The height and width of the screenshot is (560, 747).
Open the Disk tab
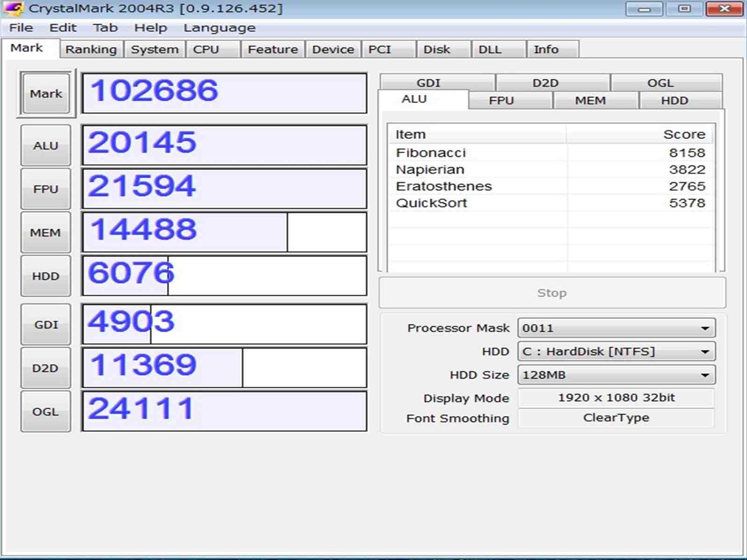(x=437, y=49)
